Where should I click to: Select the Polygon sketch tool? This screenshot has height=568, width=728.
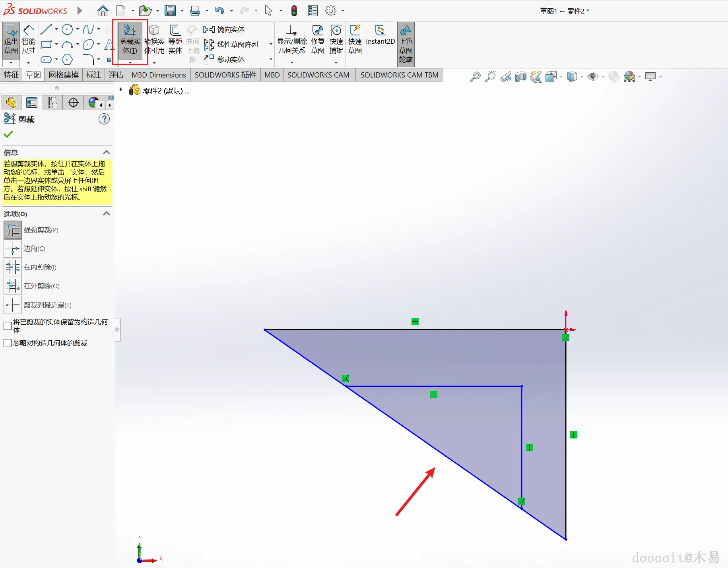click(x=67, y=60)
